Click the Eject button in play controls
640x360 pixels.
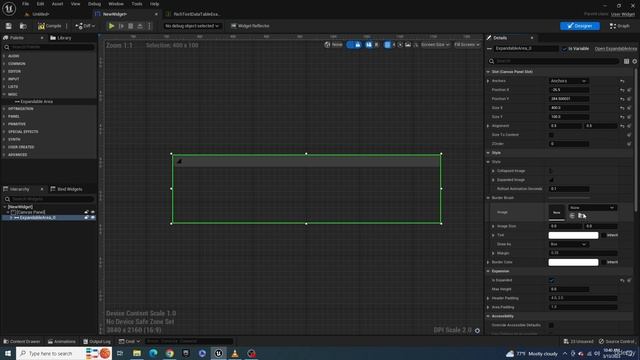pyautogui.click(x=140, y=26)
